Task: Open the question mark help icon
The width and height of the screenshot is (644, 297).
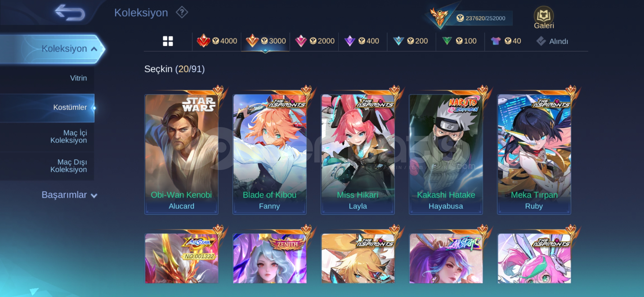Action: (x=182, y=12)
